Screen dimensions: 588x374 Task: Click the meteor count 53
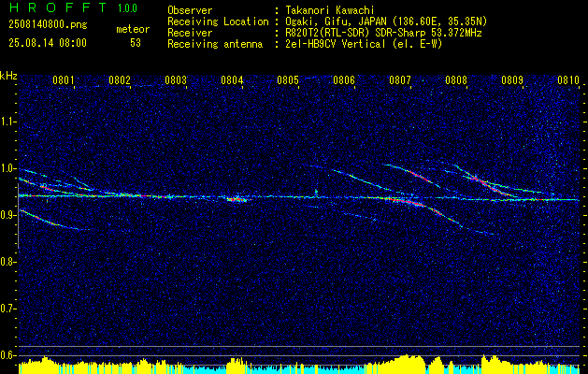tap(136, 43)
